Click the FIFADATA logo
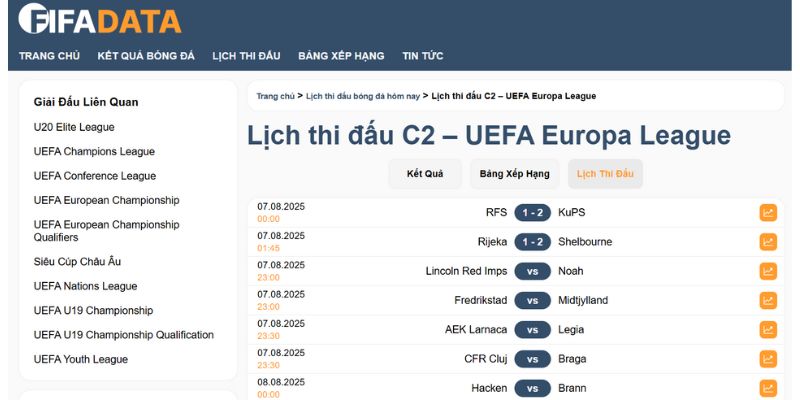Screen dimensions: 800x400 coord(100,19)
